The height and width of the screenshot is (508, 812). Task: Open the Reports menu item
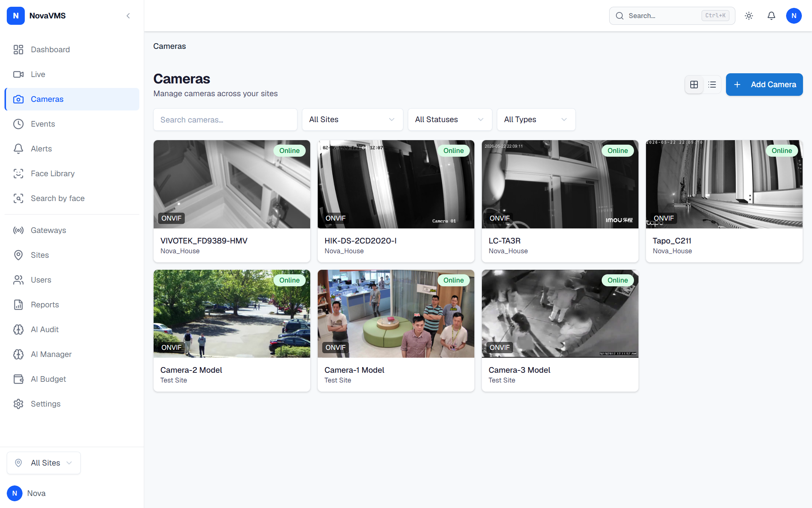coord(72,305)
